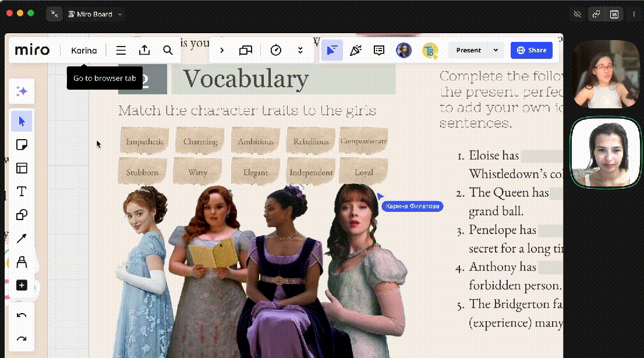Click the minimize-window arrows icon in title bar
The width and height of the screenshot is (644, 358).
coord(54,14)
